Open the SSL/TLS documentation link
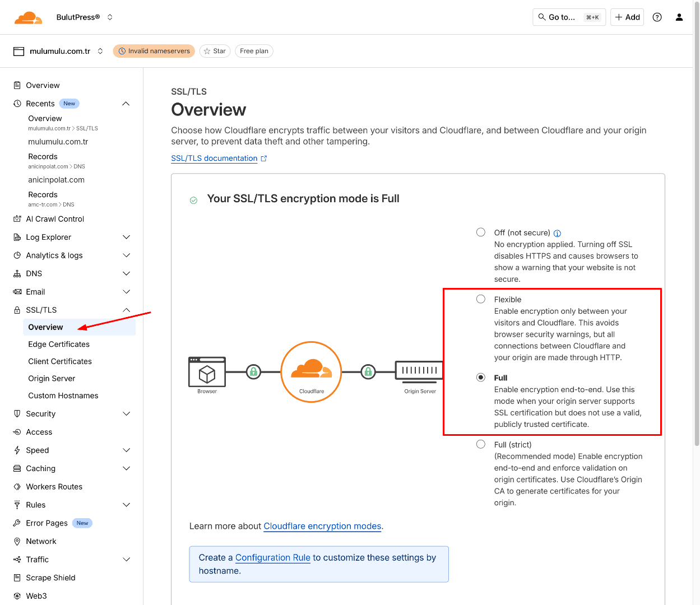 point(214,159)
